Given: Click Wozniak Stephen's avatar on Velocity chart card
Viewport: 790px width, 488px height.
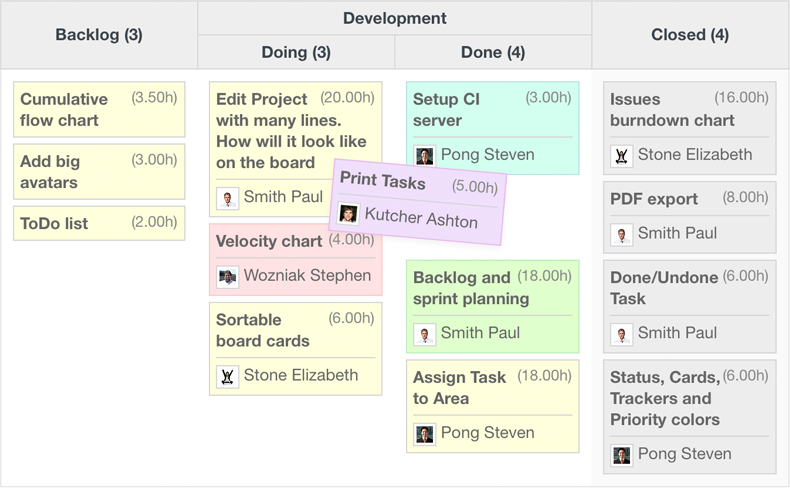Looking at the screenshot, I should point(228,277).
